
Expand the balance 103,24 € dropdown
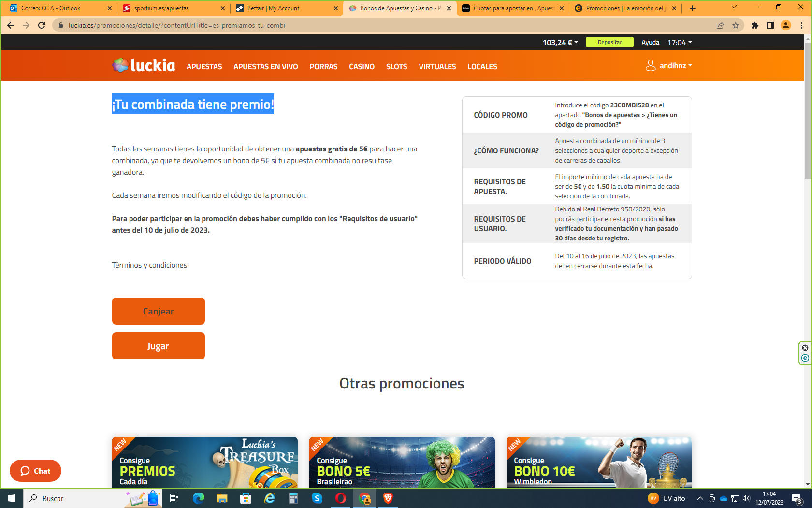click(560, 42)
